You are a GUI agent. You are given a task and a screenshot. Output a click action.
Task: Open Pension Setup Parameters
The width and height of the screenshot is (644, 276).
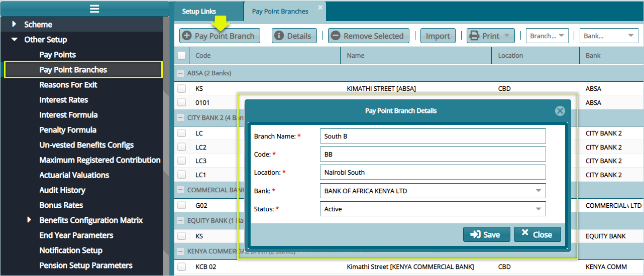(x=86, y=265)
